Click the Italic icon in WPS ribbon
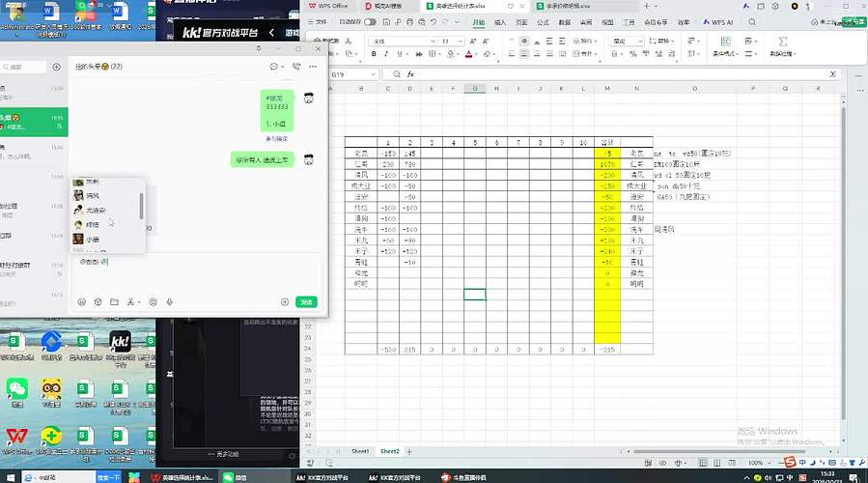 [386, 54]
